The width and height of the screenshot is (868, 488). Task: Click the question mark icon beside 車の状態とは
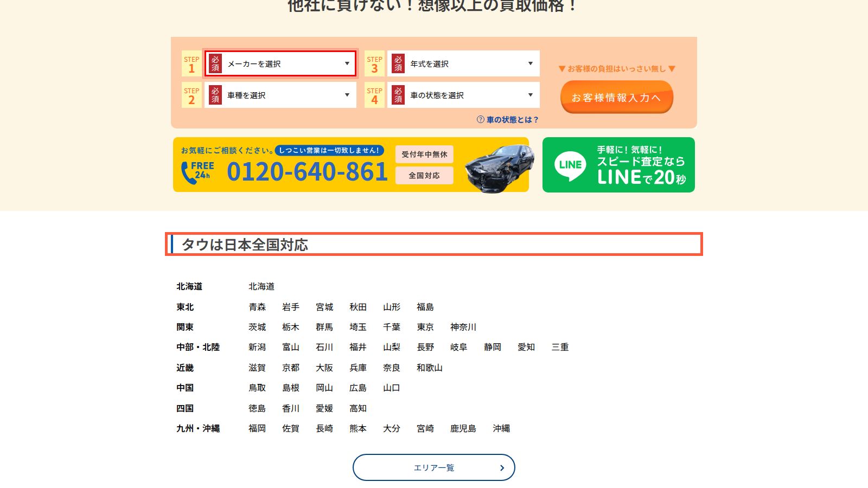481,120
